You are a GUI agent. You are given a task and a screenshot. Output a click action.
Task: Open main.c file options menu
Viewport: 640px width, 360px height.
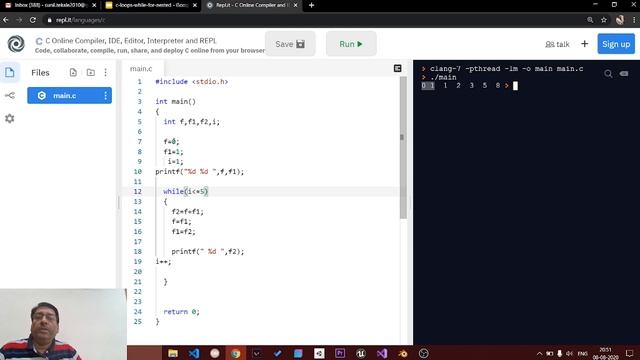[x=106, y=96]
